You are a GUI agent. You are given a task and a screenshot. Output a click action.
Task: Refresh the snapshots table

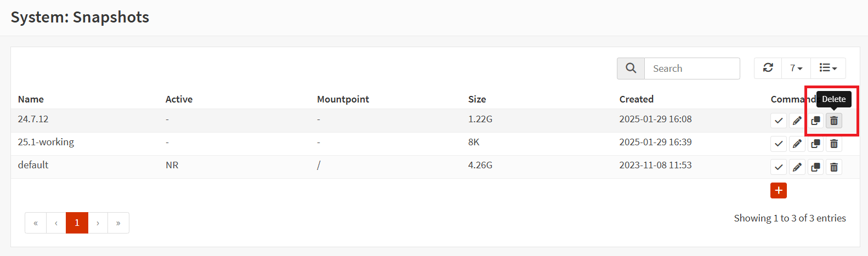coord(768,68)
